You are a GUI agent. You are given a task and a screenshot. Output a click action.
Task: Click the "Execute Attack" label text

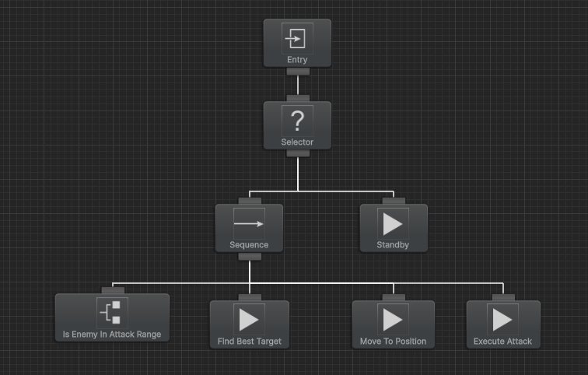pos(502,342)
